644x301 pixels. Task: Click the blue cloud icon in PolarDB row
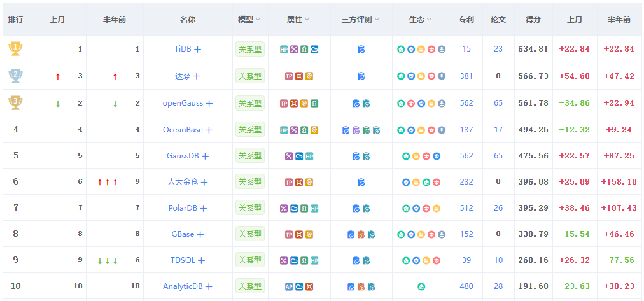(294, 209)
